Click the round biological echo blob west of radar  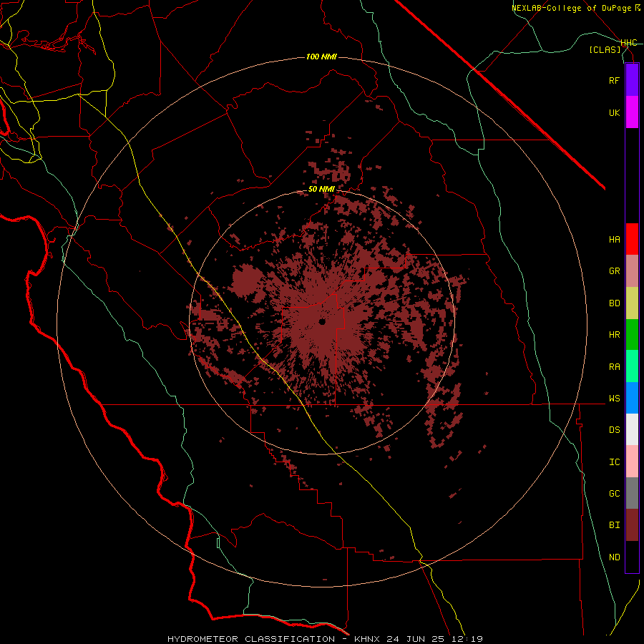[x=248, y=281]
